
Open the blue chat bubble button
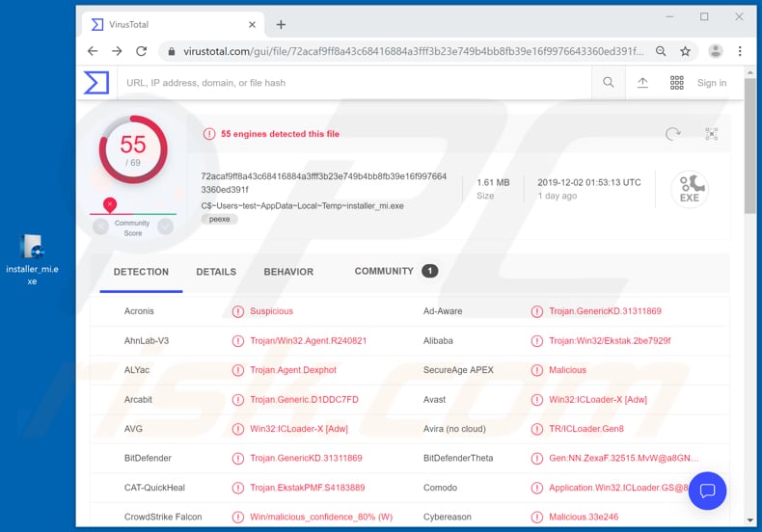tap(707, 491)
